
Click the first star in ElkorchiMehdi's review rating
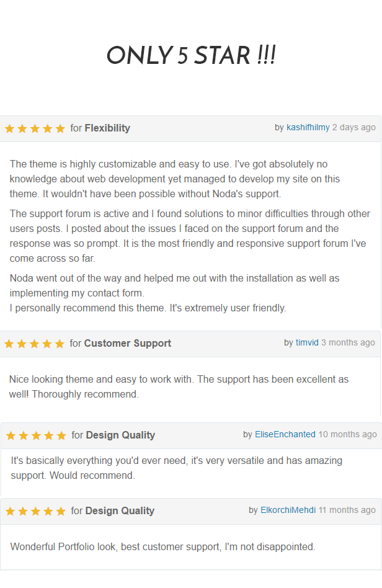coord(10,511)
